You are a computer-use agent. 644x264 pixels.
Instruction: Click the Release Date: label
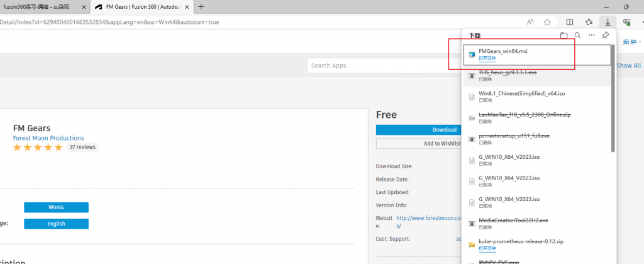point(392,180)
